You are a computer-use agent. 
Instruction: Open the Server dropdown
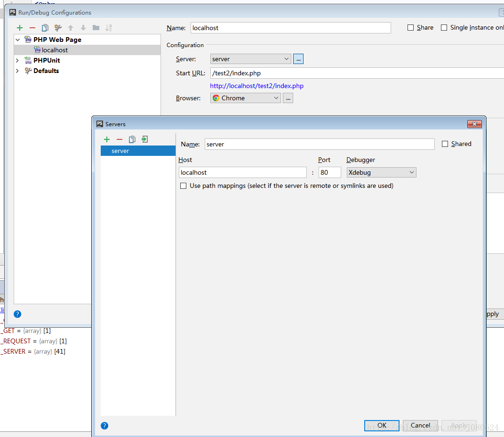251,59
